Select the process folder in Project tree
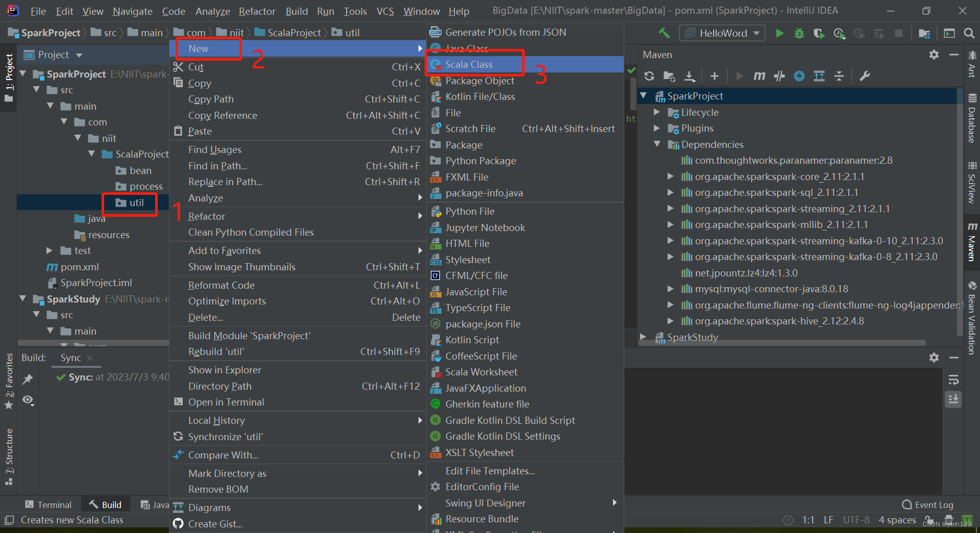This screenshot has width=980, height=533. (x=139, y=186)
